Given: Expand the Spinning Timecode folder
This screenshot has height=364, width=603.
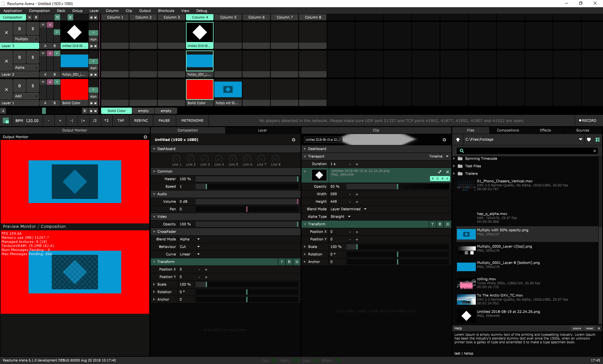Looking at the screenshot, I should coord(454,158).
